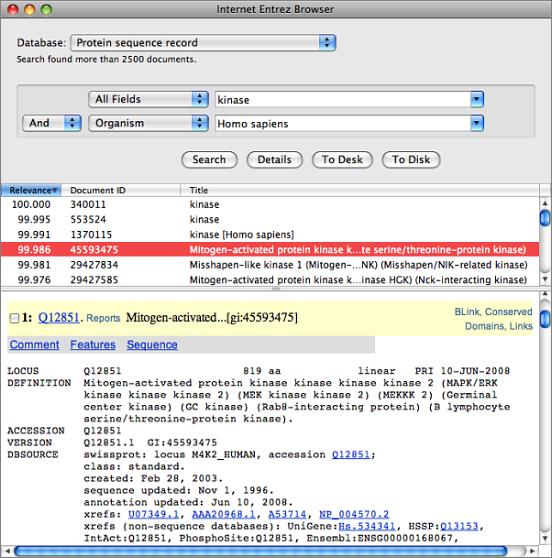Open the AAA20968.1 xref link

[x=223, y=514]
